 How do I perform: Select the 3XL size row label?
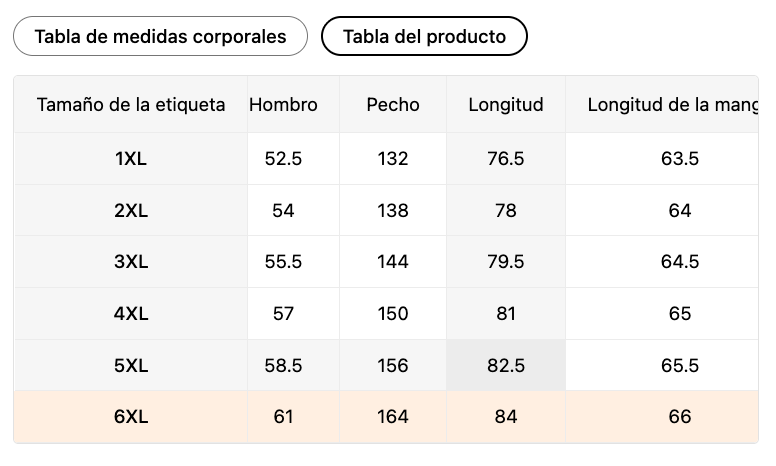click(131, 262)
